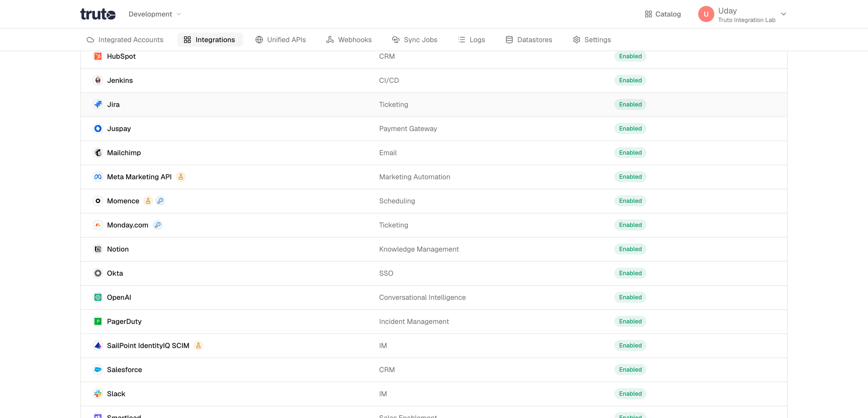Click the Knowledge Management category text

click(x=419, y=249)
